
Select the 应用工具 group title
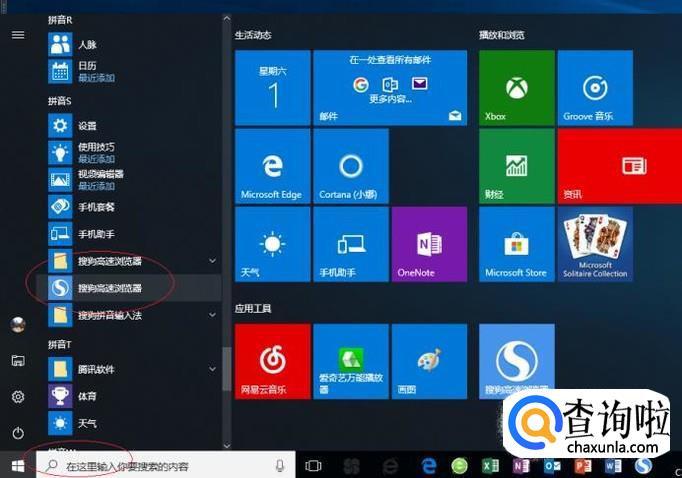pos(253,308)
